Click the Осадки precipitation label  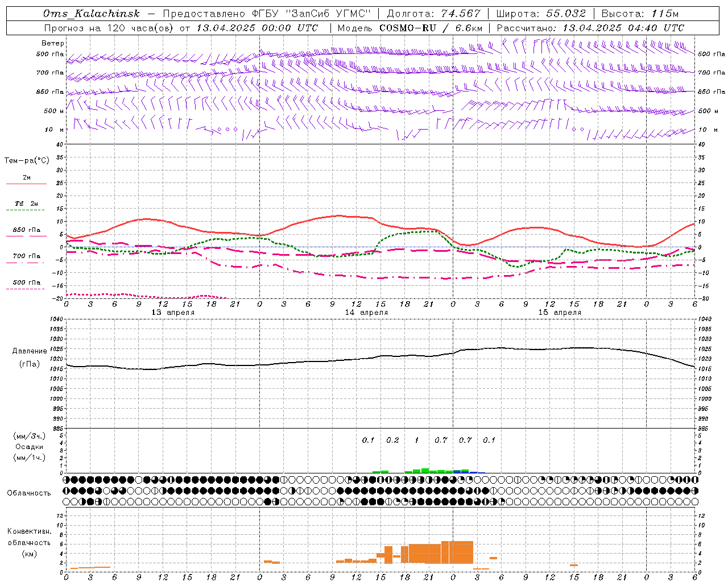[x=30, y=447]
